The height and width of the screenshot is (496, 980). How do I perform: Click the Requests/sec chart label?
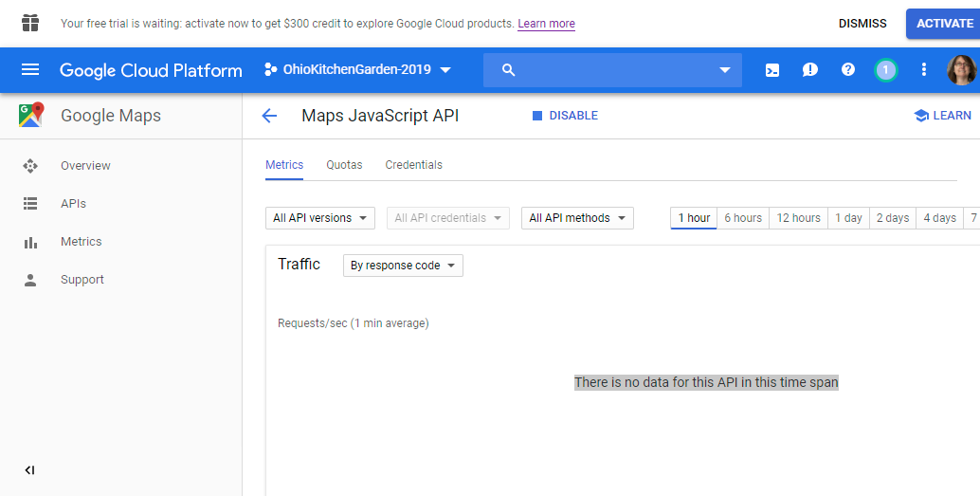(x=354, y=323)
